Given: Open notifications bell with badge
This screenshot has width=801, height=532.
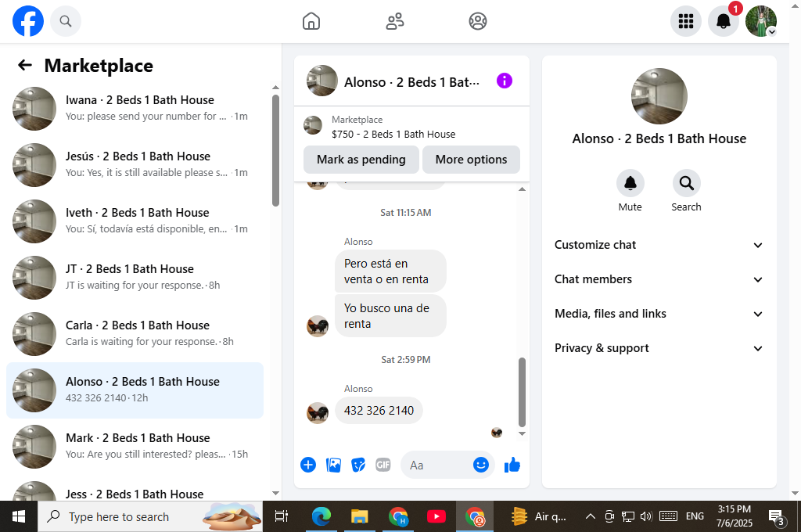Looking at the screenshot, I should tap(724, 21).
